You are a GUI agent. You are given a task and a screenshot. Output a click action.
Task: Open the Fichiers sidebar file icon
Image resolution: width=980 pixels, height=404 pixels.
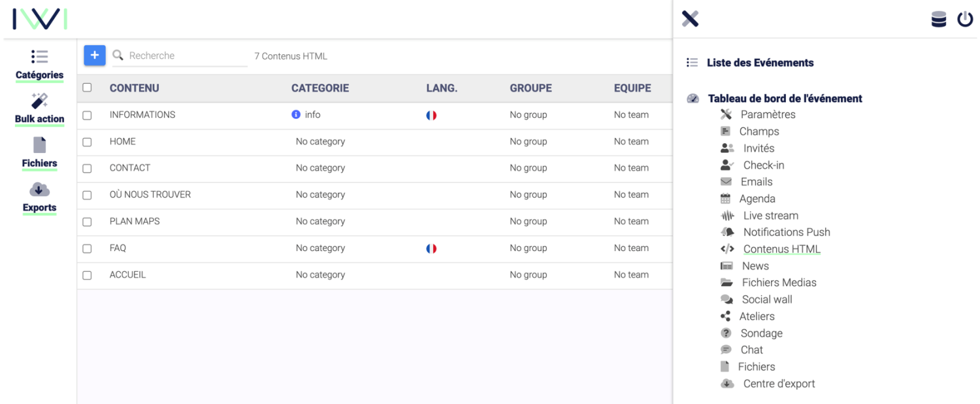[39, 145]
